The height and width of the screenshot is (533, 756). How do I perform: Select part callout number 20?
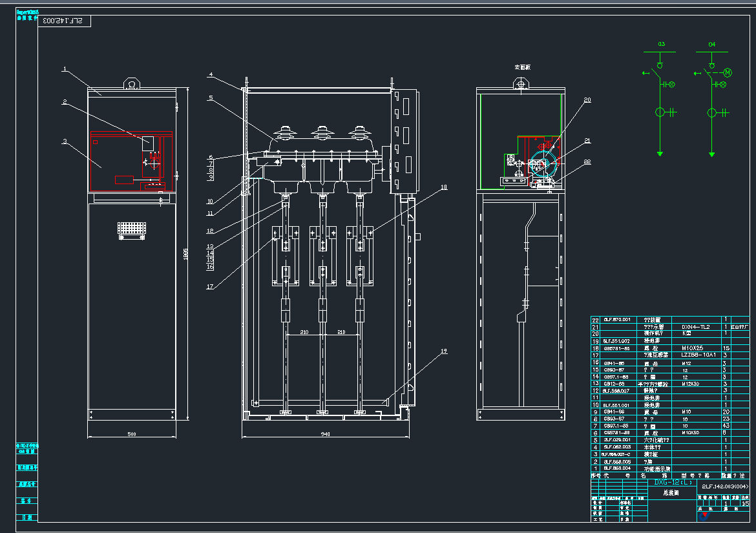(x=587, y=99)
